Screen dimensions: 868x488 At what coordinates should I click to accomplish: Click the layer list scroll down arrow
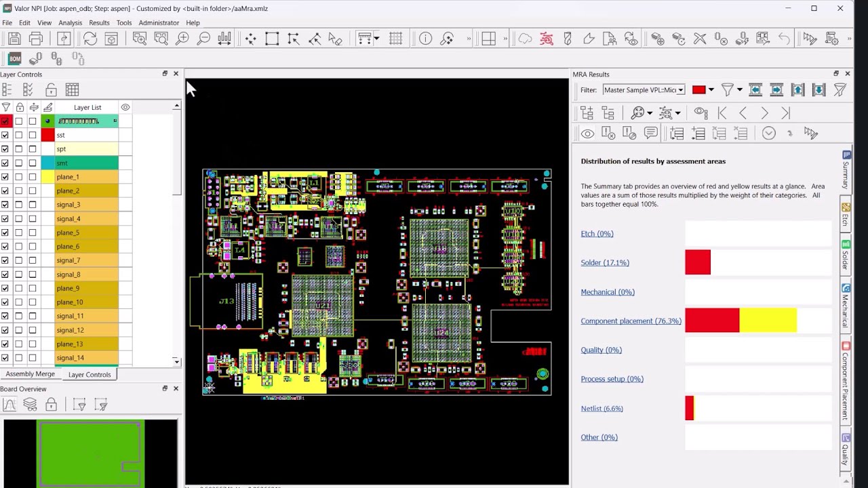click(x=176, y=362)
